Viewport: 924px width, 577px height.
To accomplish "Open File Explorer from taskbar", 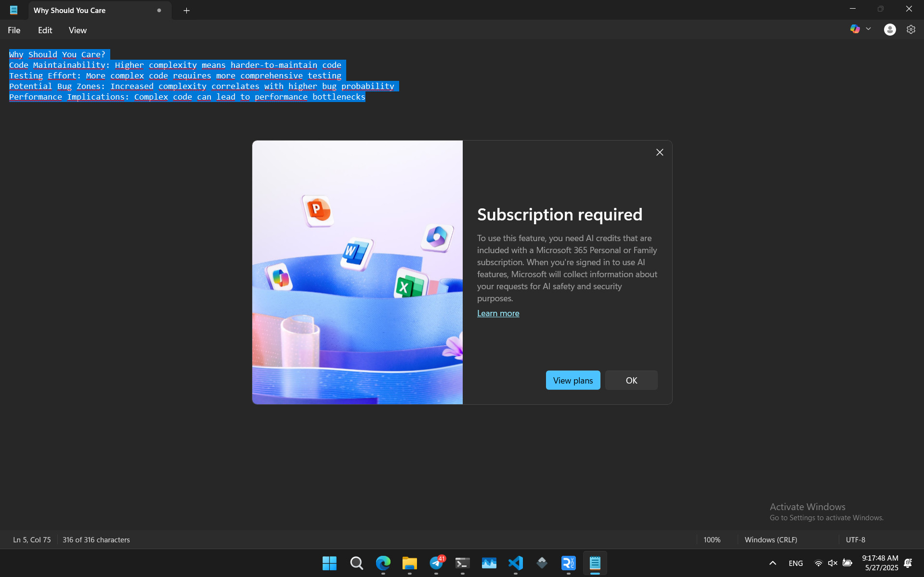I will click(x=410, y=563).
